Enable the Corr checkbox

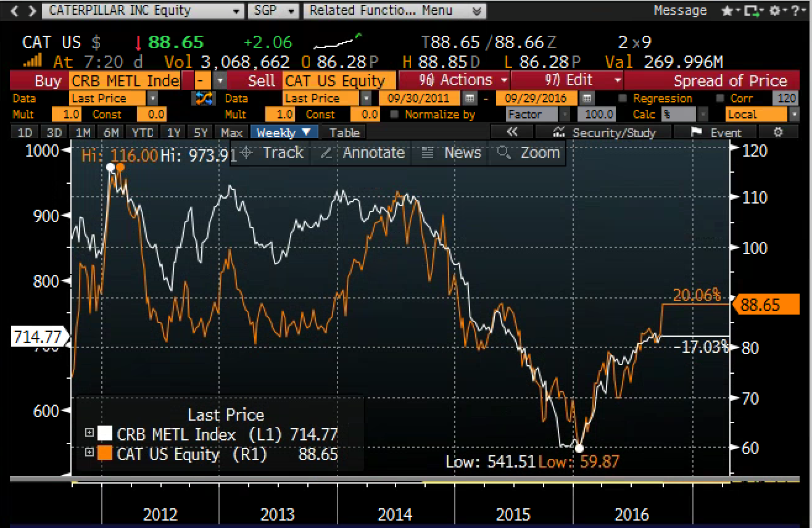(720, 98)
